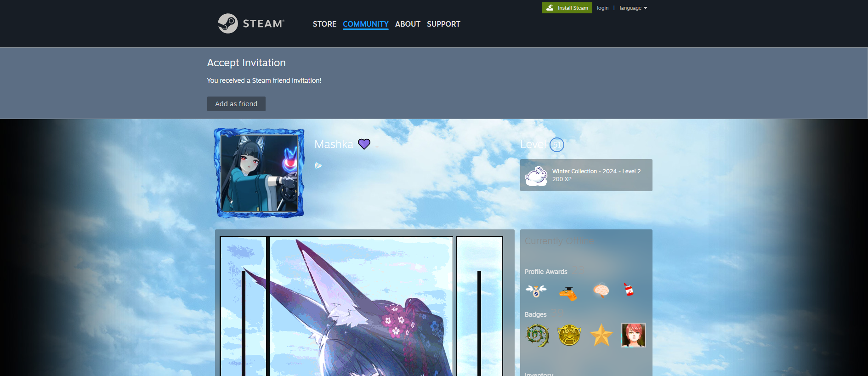Open the SUPPORT page
Viewport: 868px width, 376px height.
click(443, 24)
